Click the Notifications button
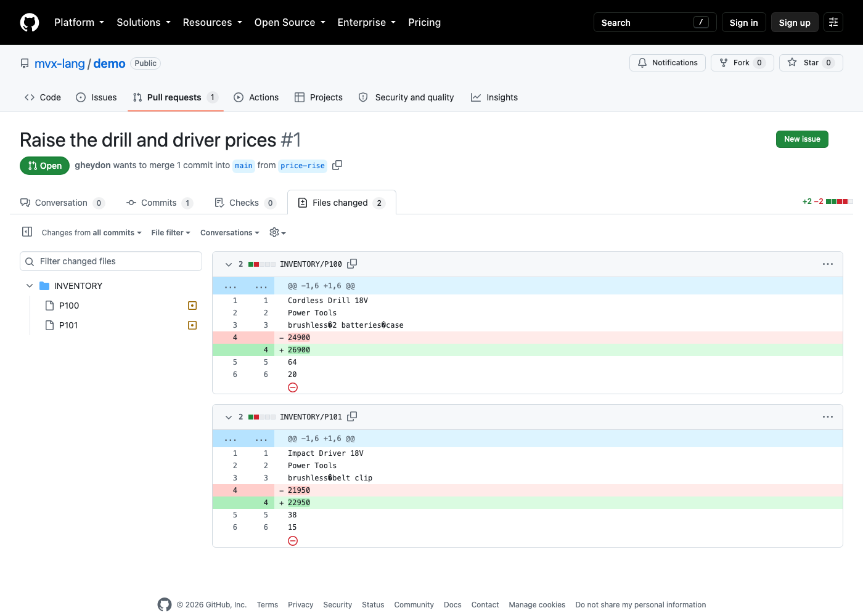This screenshot has width=863, height=616. [668, 63]
